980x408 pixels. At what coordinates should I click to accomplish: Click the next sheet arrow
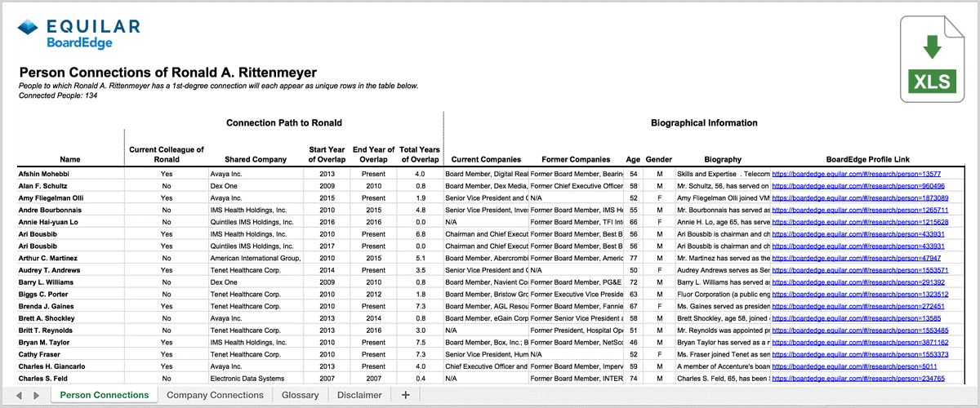click(36, 395)
